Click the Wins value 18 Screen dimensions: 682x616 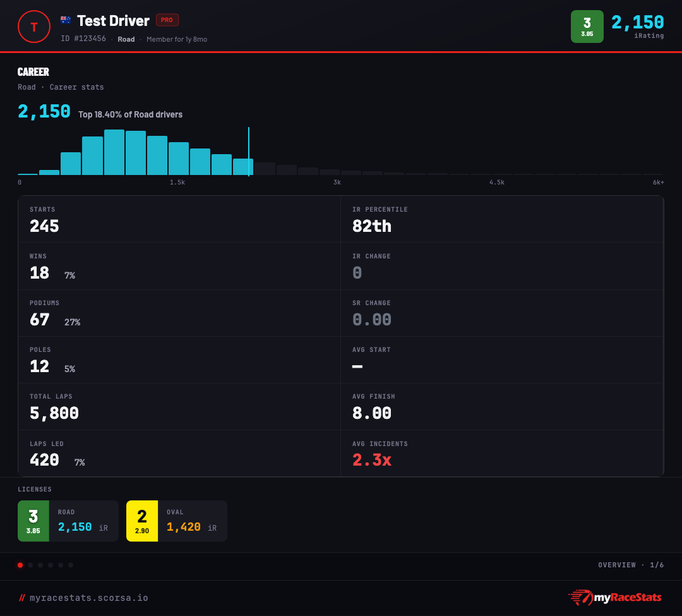[39, 273]
